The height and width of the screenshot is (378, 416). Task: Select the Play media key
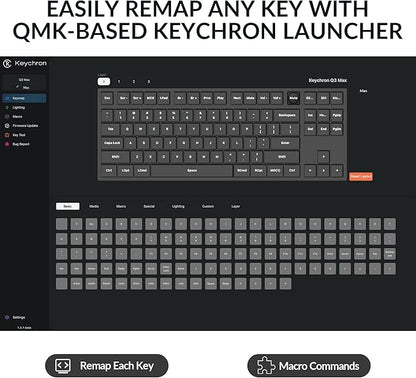tap(220, 98)
